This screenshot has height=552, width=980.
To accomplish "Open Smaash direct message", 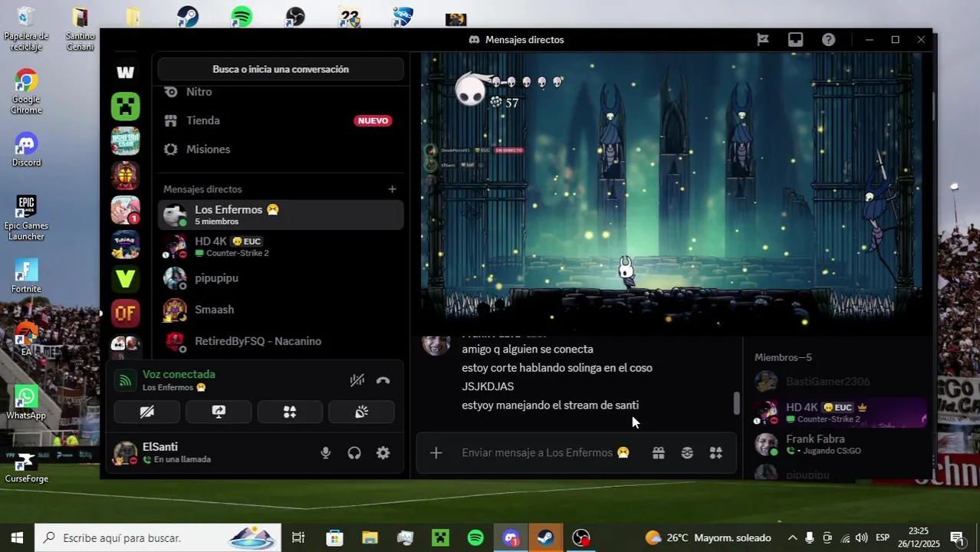I will pos(281,309).
